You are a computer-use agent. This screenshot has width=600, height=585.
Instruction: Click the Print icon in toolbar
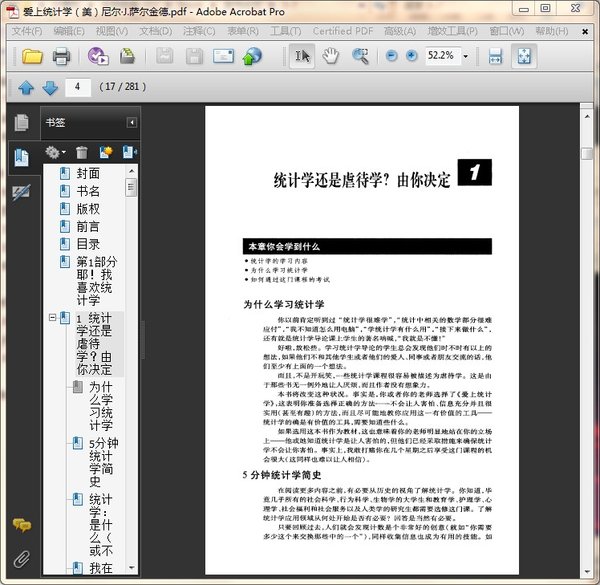(x=61, y=56)
